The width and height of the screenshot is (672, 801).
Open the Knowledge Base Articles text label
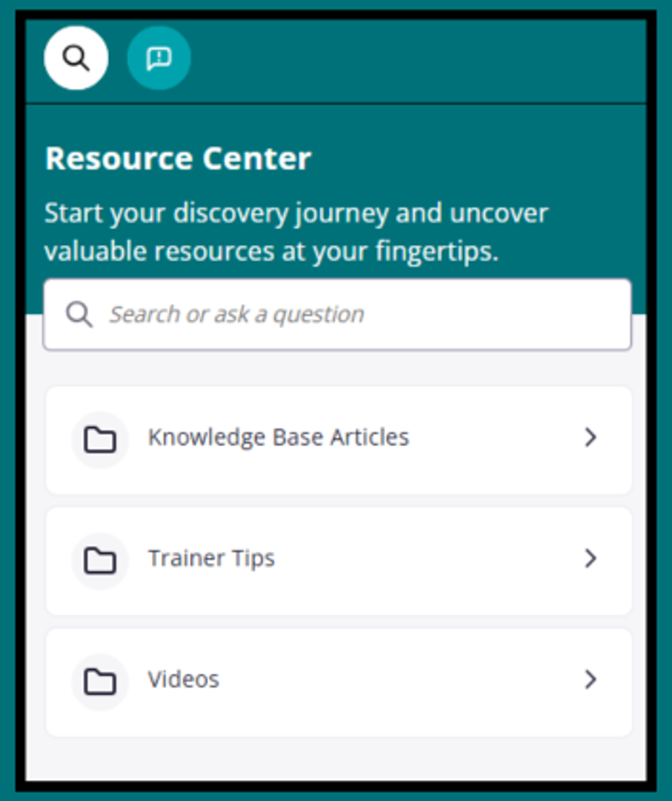tap(278, 438)
